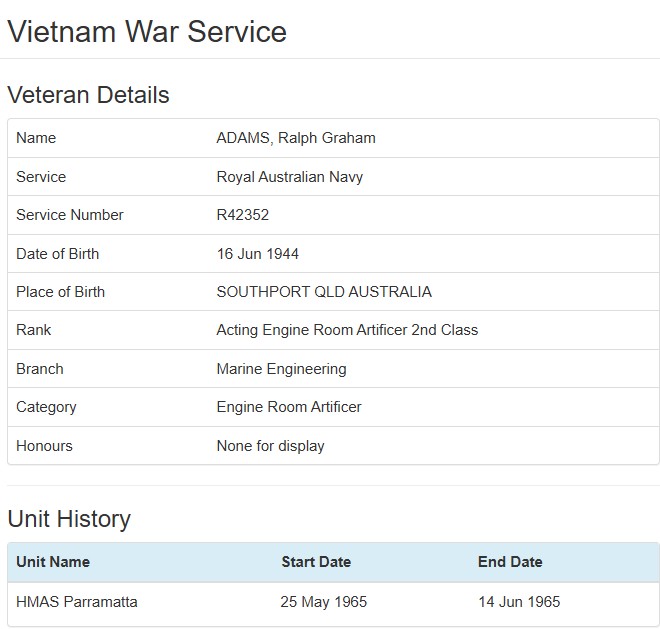Click date of birth 16 Jun 1944
Screen dimensions: 660x629
tap(257, 254)
